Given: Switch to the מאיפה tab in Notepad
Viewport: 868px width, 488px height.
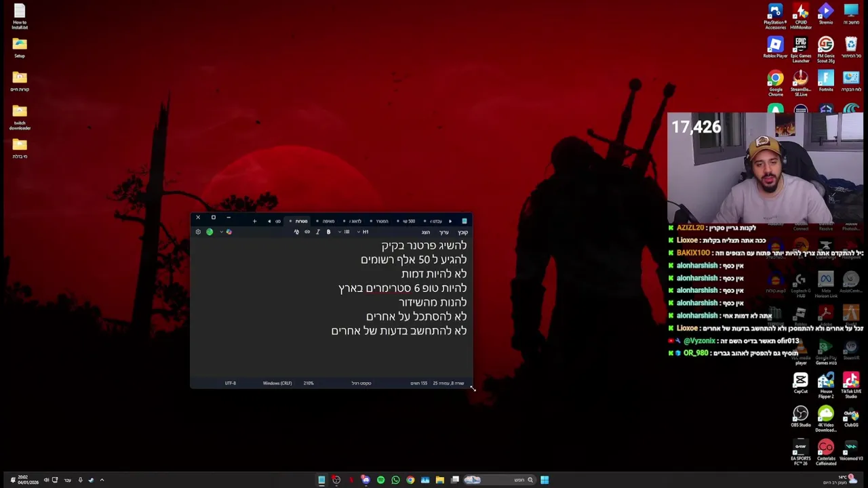Looking at the screenshot, I should pyautogui.click(x=326, y=221).
